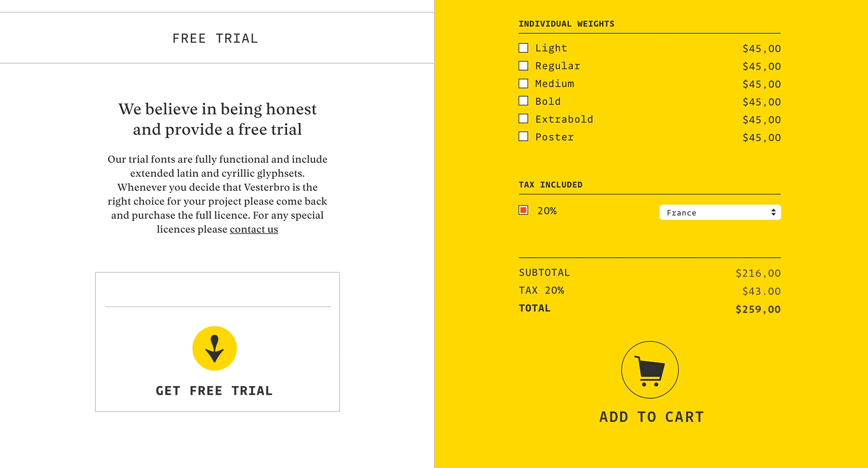This screenshot has height=468, width=868.
Task: Click the TOTAL $259,00 amount
Action: (758, 309)
